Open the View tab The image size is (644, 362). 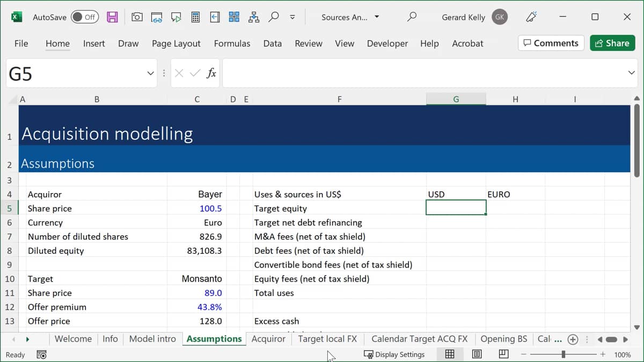[345, 43]
